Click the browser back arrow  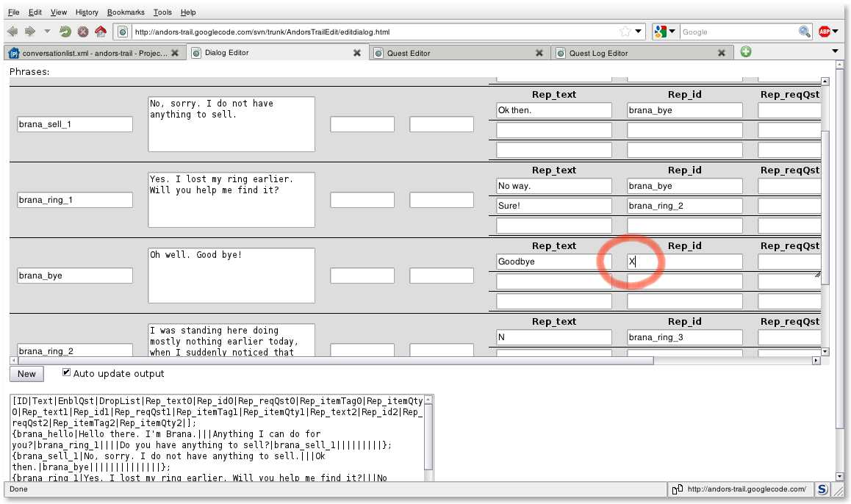point(12,32)
